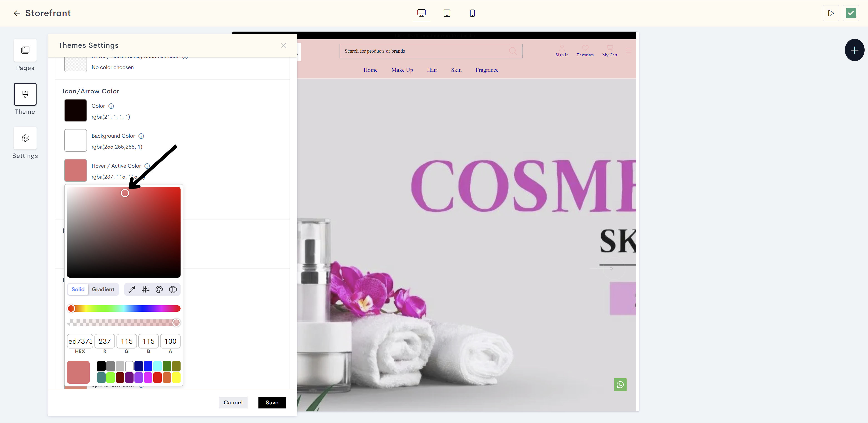Screen dimensions: 868x423
Task: Open the Home menu item
Action: coord(370,70)
